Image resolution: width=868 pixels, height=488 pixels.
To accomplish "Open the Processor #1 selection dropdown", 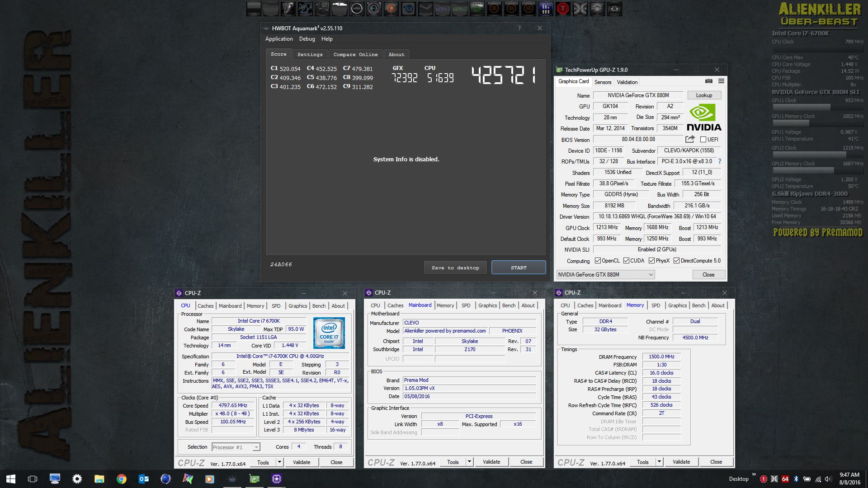I will pyautogui.click(x=236, y=447).
